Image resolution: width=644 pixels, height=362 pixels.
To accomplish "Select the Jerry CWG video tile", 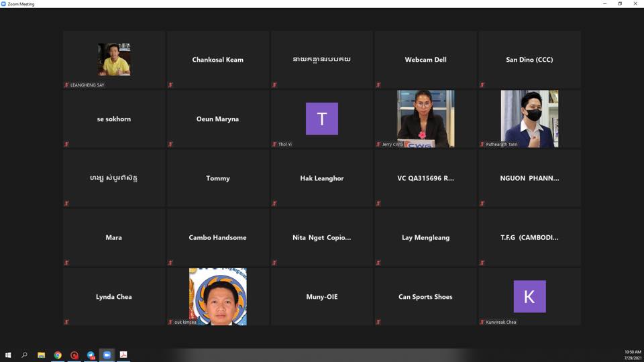I will coord(425,119).
